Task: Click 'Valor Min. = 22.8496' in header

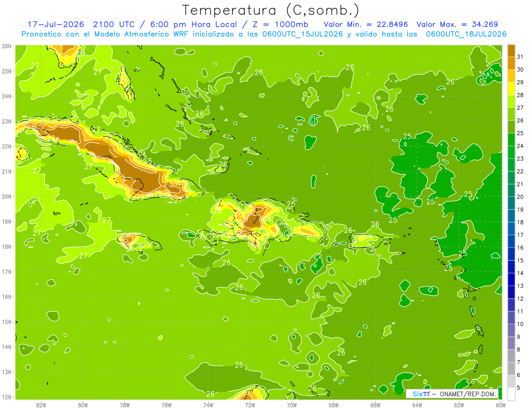Action: tap(366, 24)
